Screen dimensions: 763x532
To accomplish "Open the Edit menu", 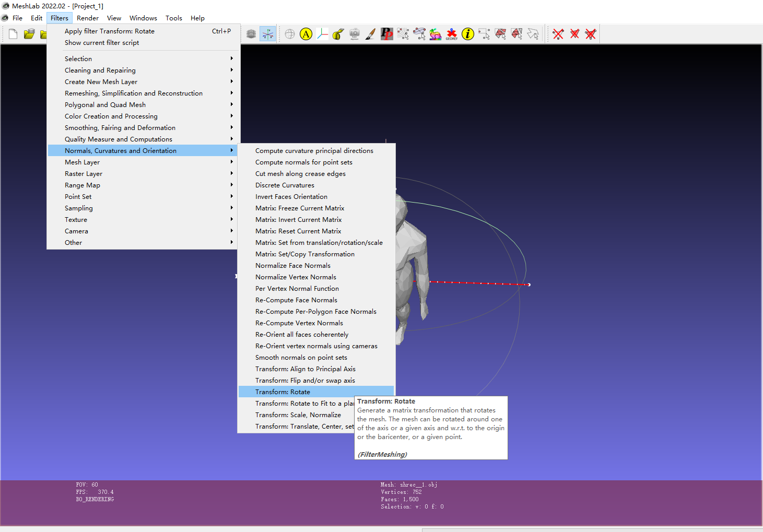I will [x=37, y=18].
